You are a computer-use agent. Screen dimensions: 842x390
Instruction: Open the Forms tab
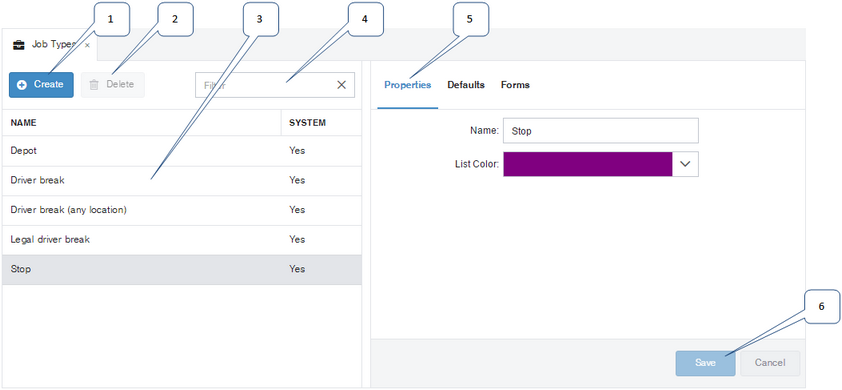[516, 85]
